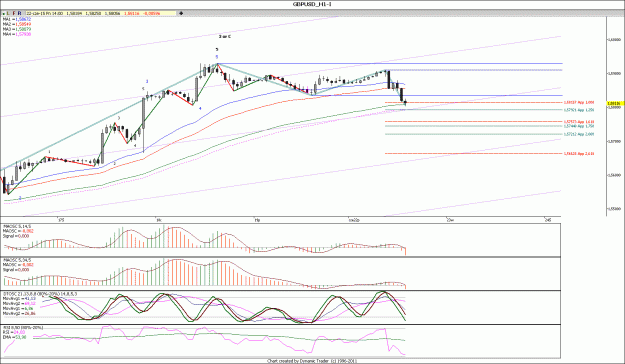625x364 pixels.
Task: Click the RSI 8,50 indicator title
Action: pyautogui.click(x=23, y=328)
